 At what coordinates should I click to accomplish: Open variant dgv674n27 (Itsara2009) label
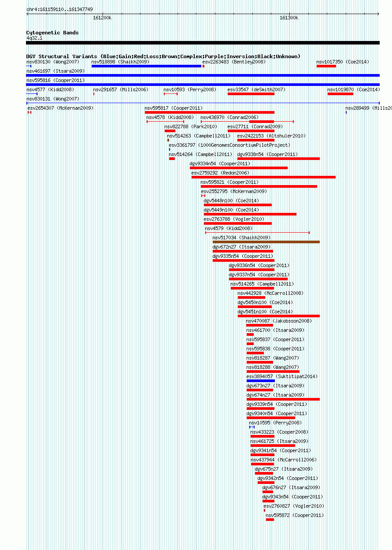click(x=275, y=395)
